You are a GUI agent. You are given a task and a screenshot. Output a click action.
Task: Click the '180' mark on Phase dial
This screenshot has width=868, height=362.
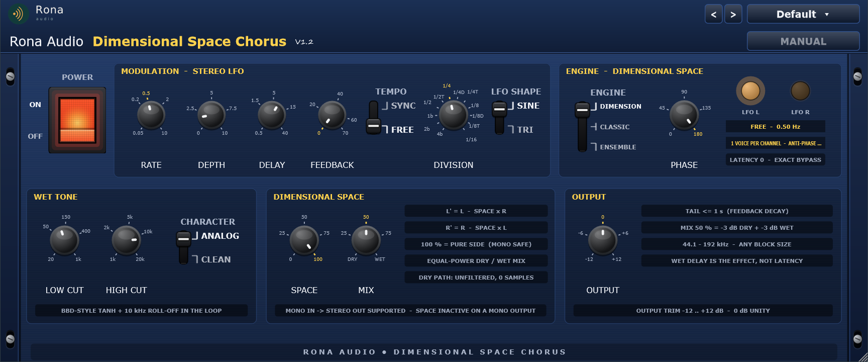click(x=698, y=134)
